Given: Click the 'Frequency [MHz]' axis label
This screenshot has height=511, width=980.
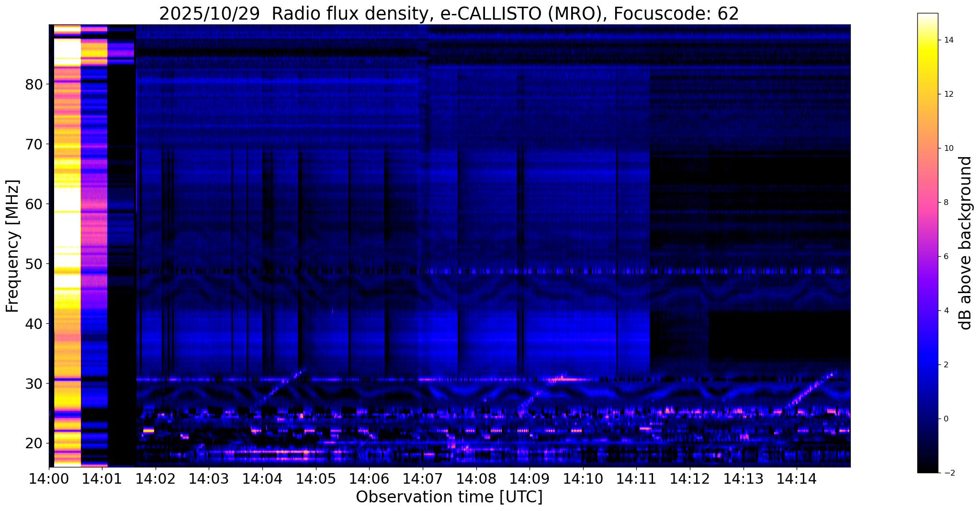Looking at the screenshot, I should pyautogui.click(x=13, y=246).
